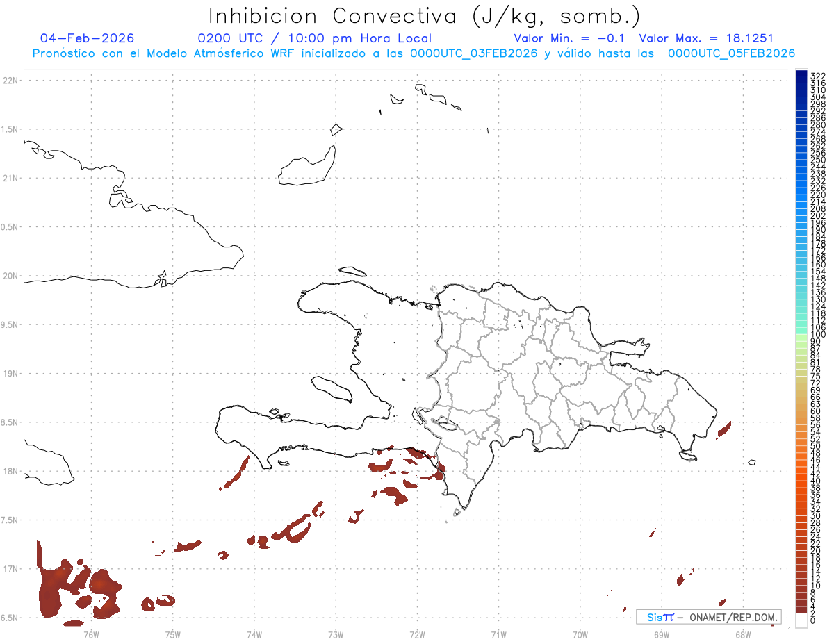Viewport: 834px width, 644px height.
Task: Click the '72W' longitude label
Action: [x=417, y=634]
